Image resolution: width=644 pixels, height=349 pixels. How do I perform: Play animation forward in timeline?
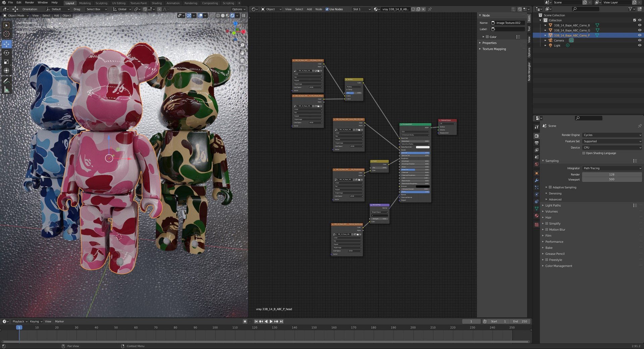tap(271, 321)
